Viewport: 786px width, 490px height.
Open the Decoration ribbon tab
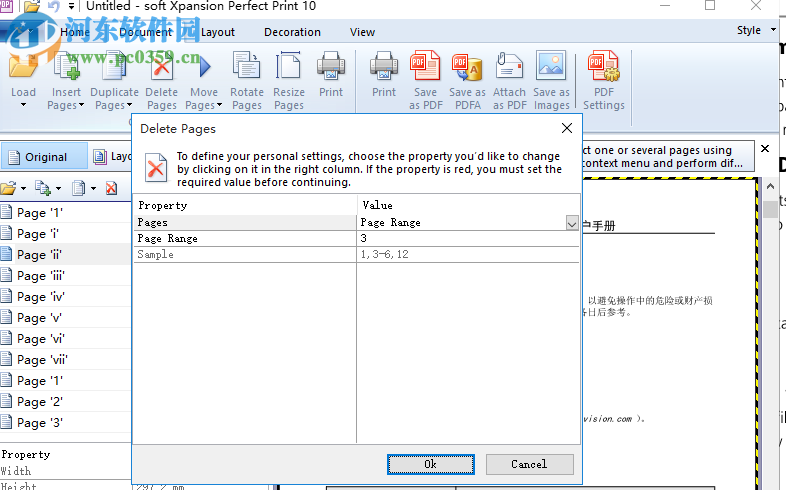tap(292, 32)
